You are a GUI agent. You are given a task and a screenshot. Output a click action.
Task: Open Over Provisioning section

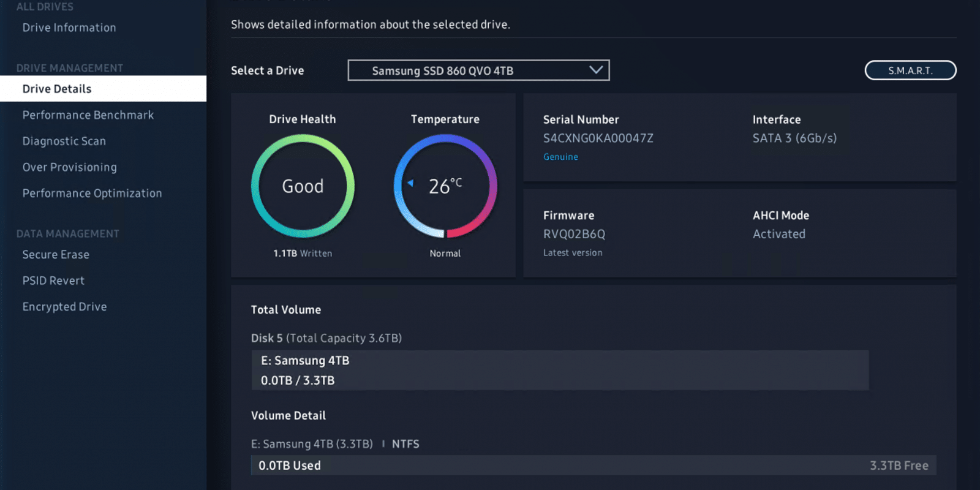coord(70,167)
